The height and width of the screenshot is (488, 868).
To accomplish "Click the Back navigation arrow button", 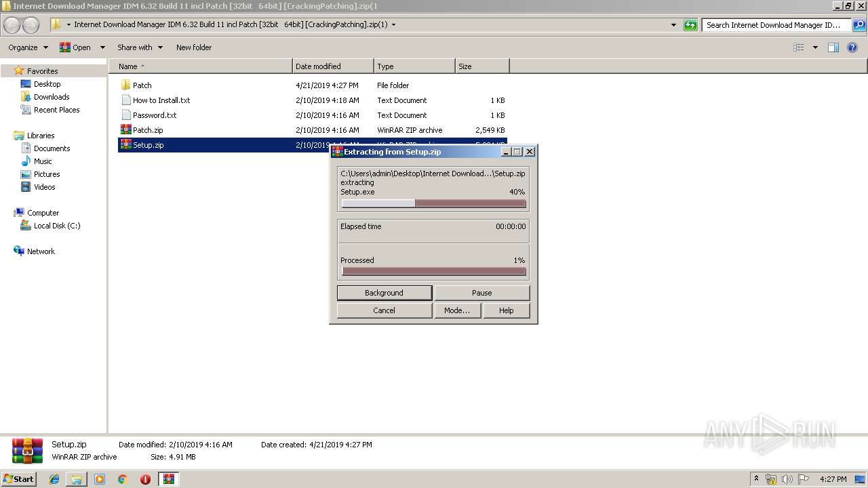I will (12, 25).
